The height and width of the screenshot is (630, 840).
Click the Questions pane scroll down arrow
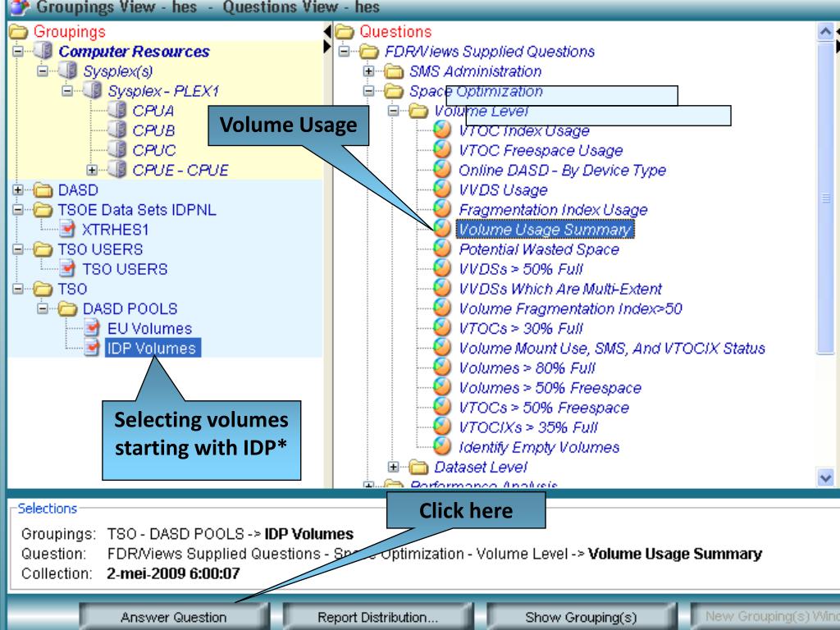pyautogui.click(x=825, y=477)
